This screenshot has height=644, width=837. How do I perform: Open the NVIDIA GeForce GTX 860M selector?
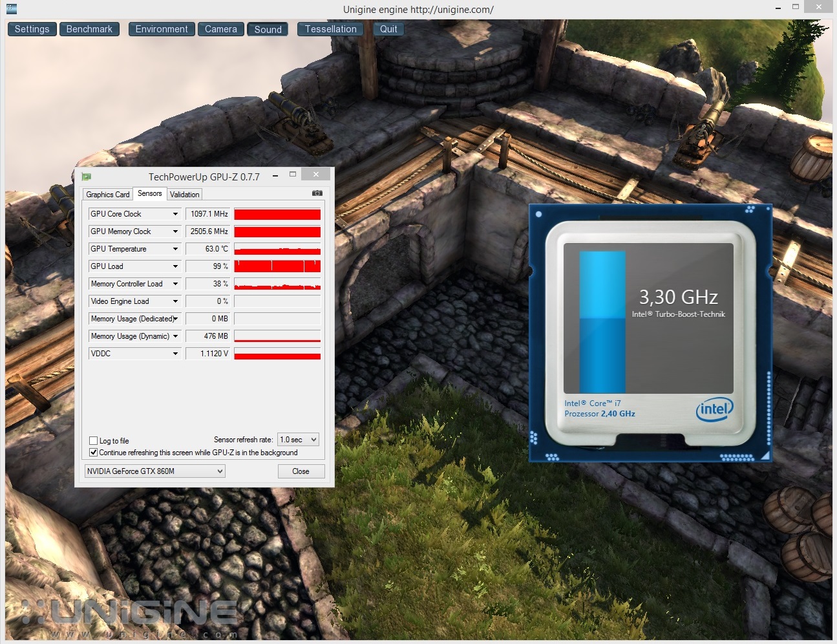tap(154, 471)
